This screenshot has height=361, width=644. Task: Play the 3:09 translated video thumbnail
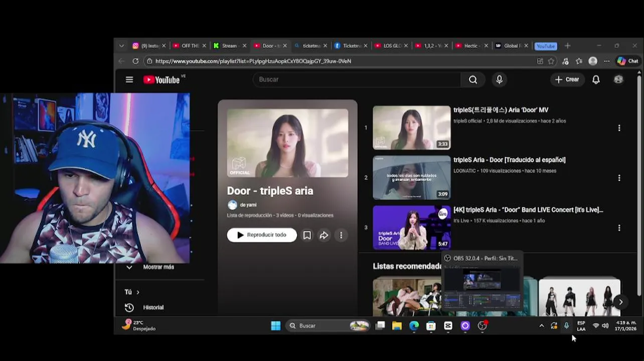tap(411, 178)
